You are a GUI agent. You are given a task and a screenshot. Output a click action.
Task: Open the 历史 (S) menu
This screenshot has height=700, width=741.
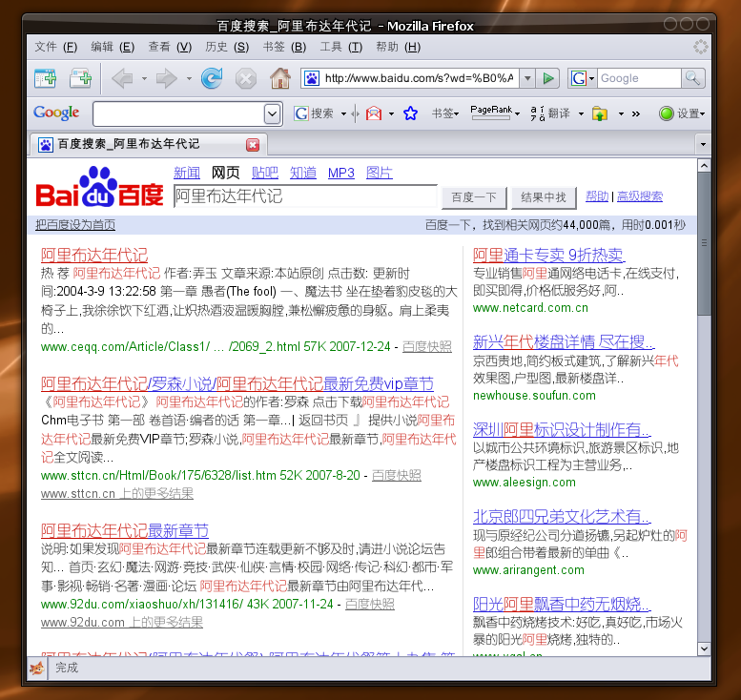pyautogui.click(x=227, y=47)
